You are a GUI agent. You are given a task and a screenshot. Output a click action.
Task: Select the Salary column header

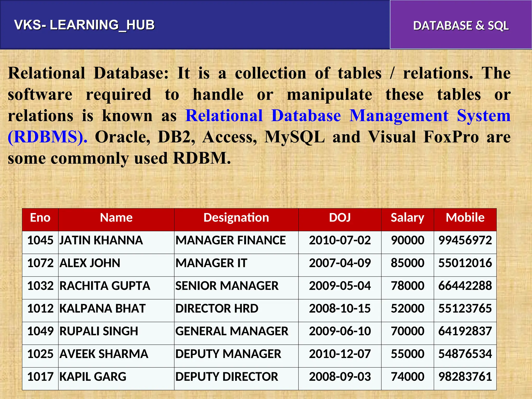408,220
